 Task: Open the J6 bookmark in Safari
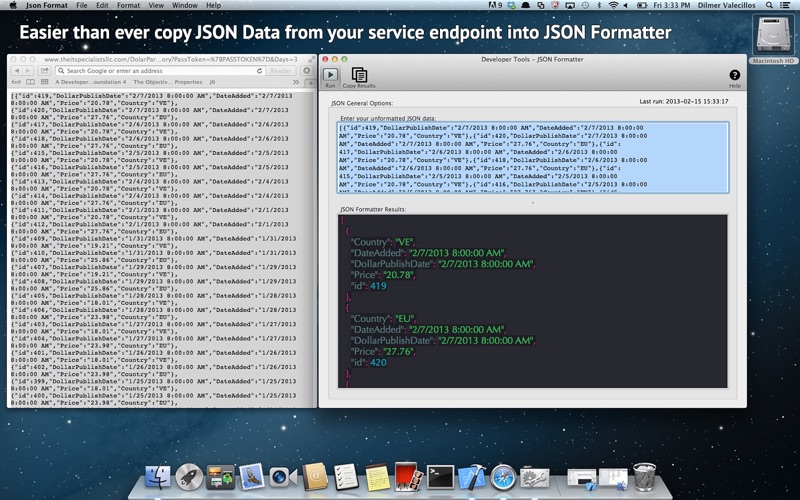click(212, 82)
